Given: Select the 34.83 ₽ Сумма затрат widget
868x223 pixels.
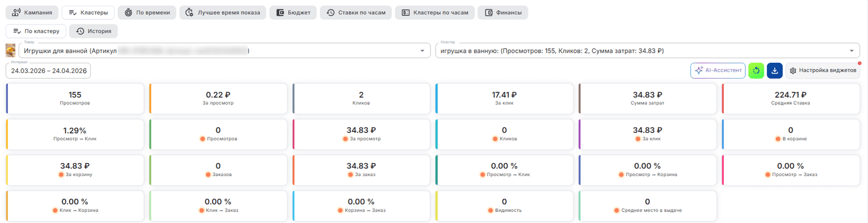Looking at the screenshot, I should [648, 98].
